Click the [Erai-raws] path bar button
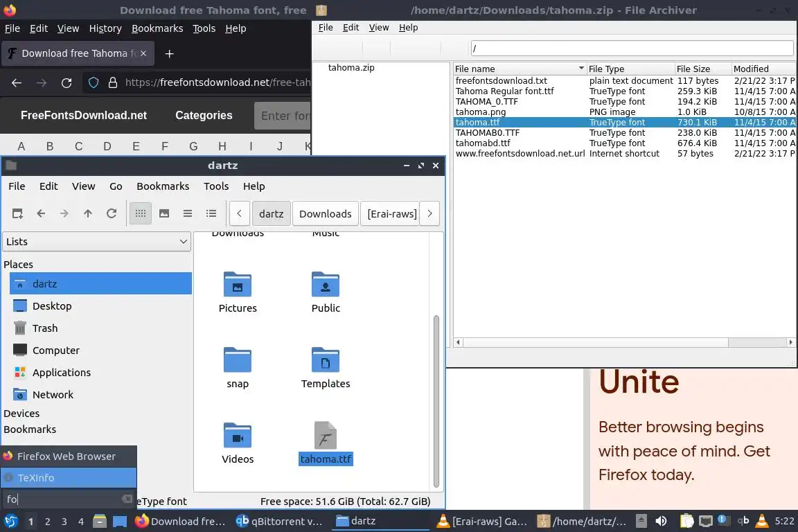Image resolution: width=798 pixels, height=532 pixels. coord(391,214)
